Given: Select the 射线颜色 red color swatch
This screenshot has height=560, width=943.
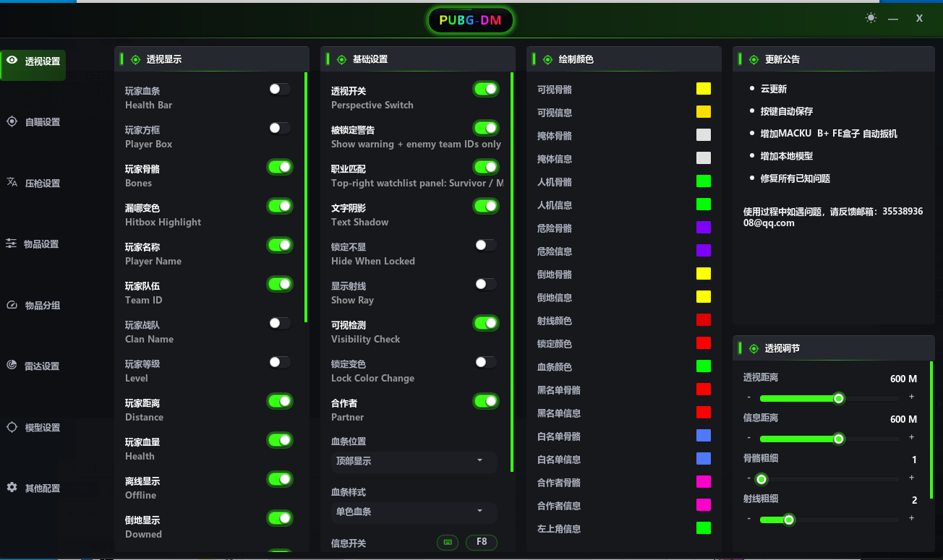Looking at the screenshot, I should [x=704, y=320].
